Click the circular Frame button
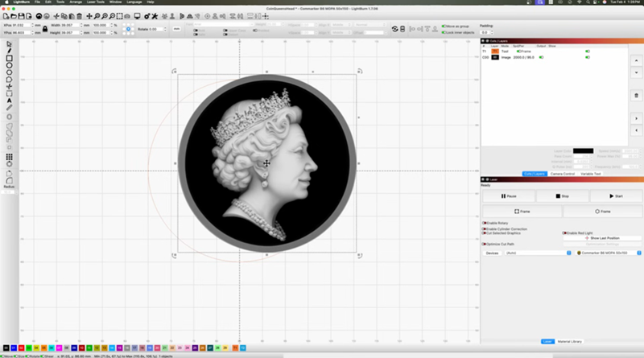This screenshot has width=644, height=358. click(602, 212)
